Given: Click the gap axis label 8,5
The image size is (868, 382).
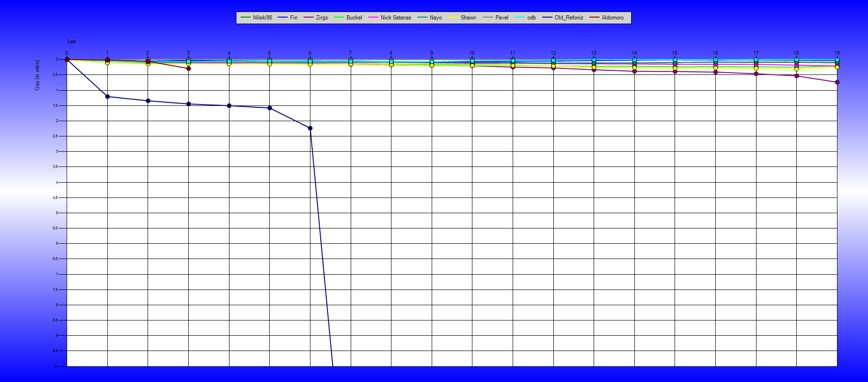Looking at the screenshot, I should (x=55, y=320).
